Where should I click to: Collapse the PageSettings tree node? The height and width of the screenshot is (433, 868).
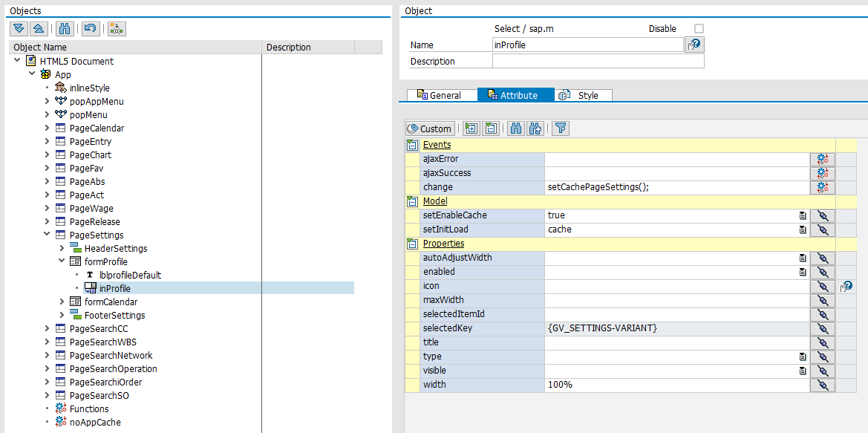pos(47,235)
